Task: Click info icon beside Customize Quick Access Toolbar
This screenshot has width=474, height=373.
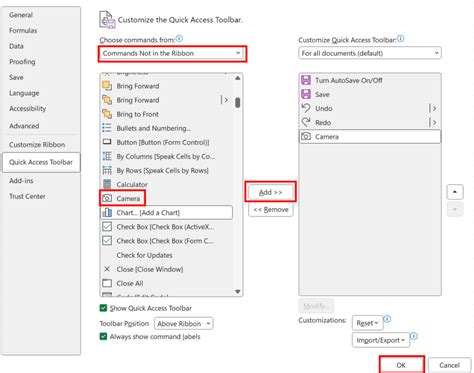Action: tap(401, 39)
